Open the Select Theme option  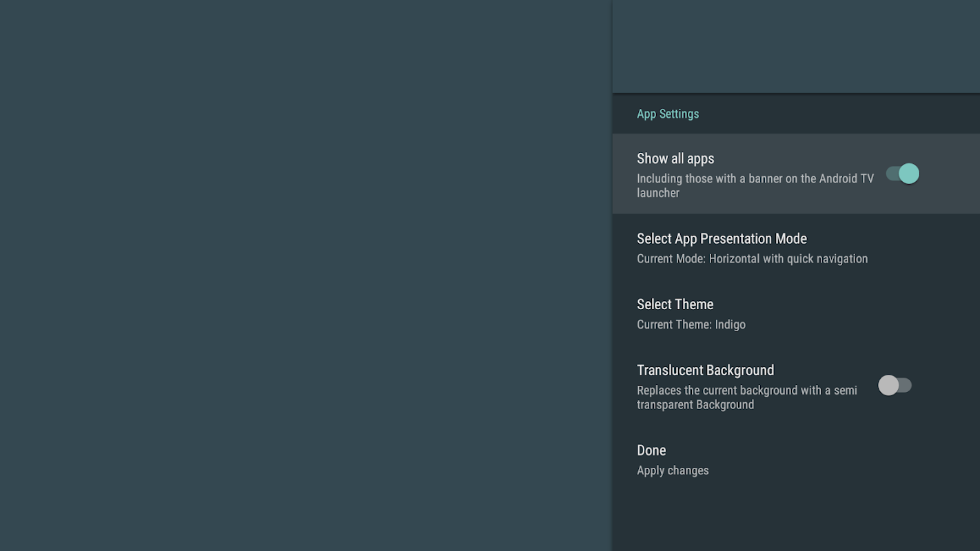[x=675, y=304]
